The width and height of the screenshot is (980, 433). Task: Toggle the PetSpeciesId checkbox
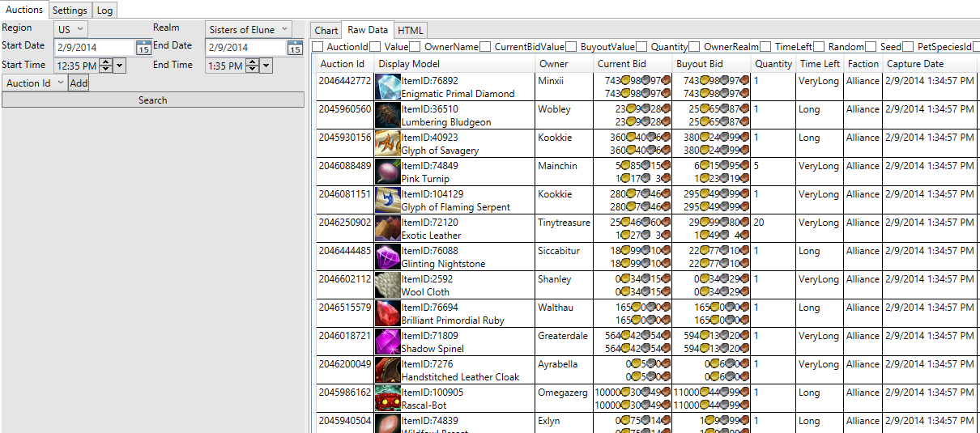coord(908,47)
